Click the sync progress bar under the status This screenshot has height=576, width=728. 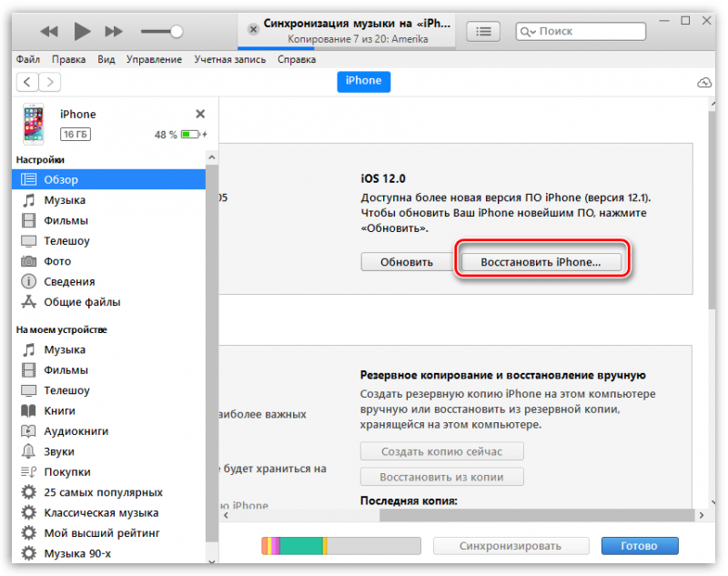click(x=347, y=48)
